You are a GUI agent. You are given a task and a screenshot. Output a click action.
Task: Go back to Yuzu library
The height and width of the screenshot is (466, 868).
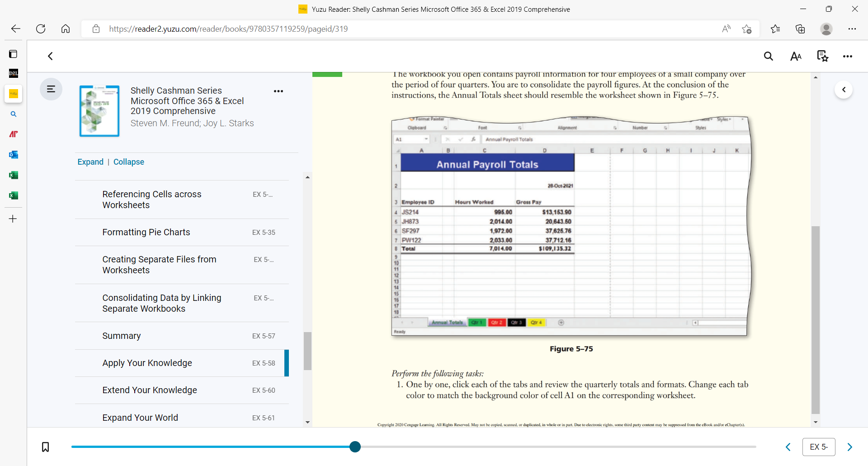51,56
